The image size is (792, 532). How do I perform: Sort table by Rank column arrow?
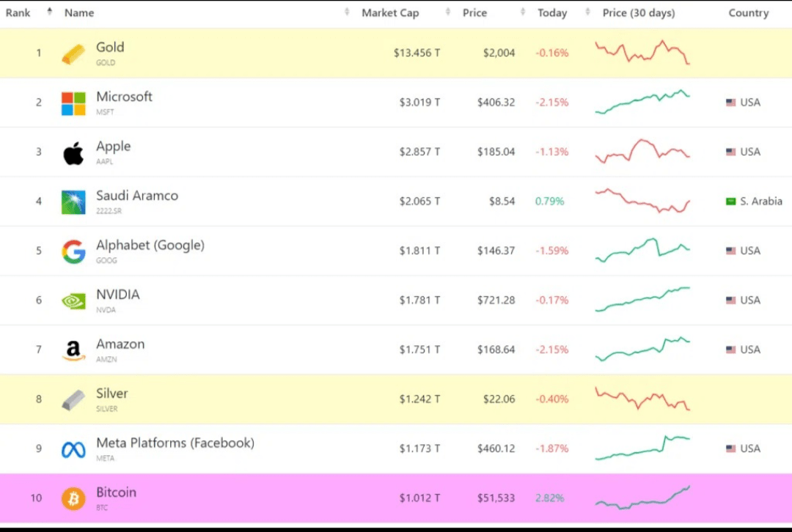pos(49,12)
